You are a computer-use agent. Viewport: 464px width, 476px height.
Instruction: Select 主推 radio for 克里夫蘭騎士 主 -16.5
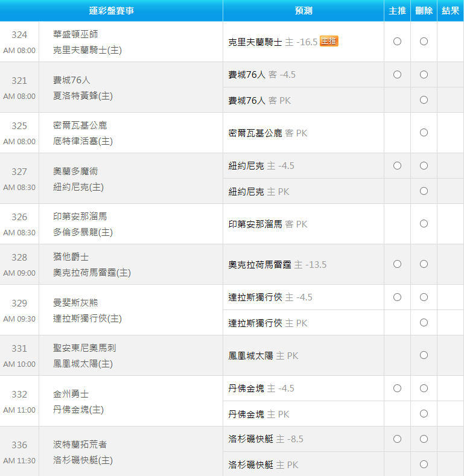(x=397, y=41)
